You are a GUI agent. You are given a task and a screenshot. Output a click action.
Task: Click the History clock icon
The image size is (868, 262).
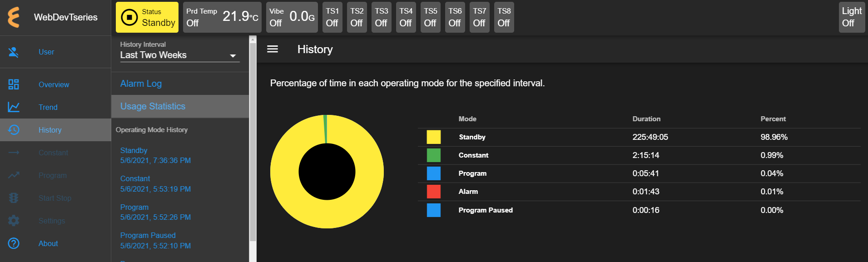point(14,130)
